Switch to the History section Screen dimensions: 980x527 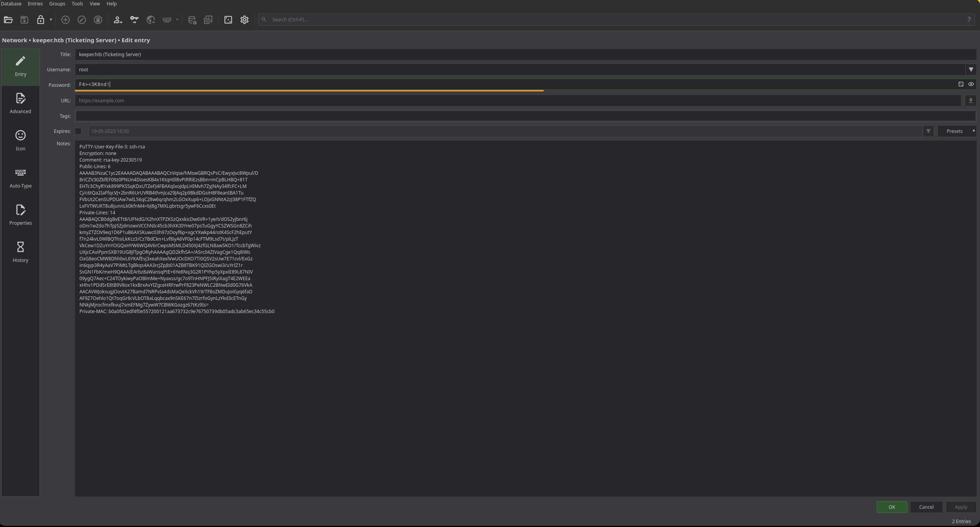tap(21, 253)
